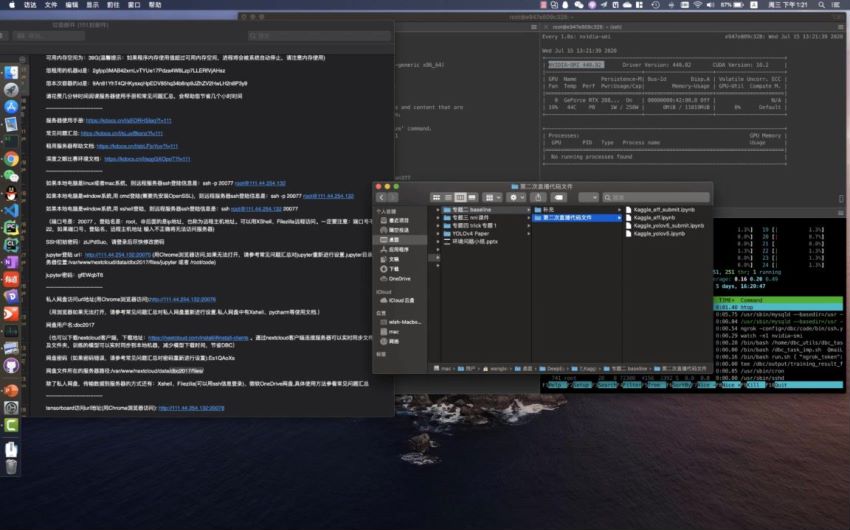The height and width of the screenshot is (530, 850).
Task: Open Finder group-by arrangement dropdown
Action: 493,197
